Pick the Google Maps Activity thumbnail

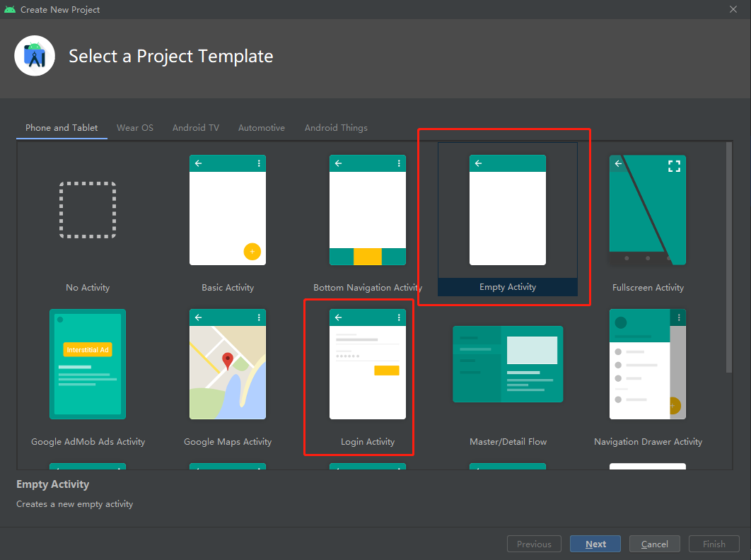(x=228, y=364)
